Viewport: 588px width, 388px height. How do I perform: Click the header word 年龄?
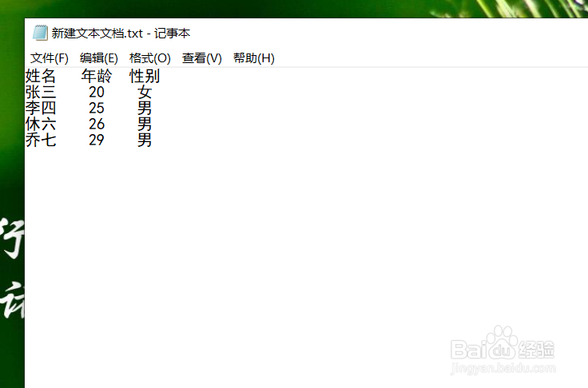point(97,76)
